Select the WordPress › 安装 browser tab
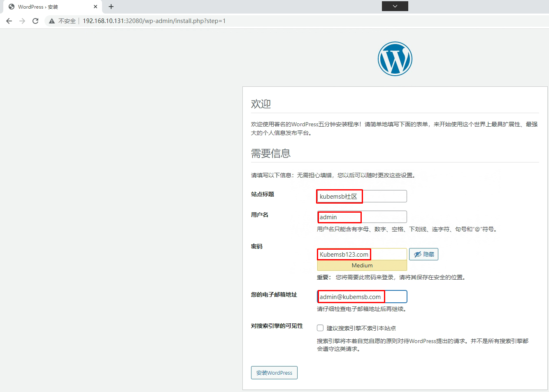Viewport: 549px width, 392px height. click(53, 7)
